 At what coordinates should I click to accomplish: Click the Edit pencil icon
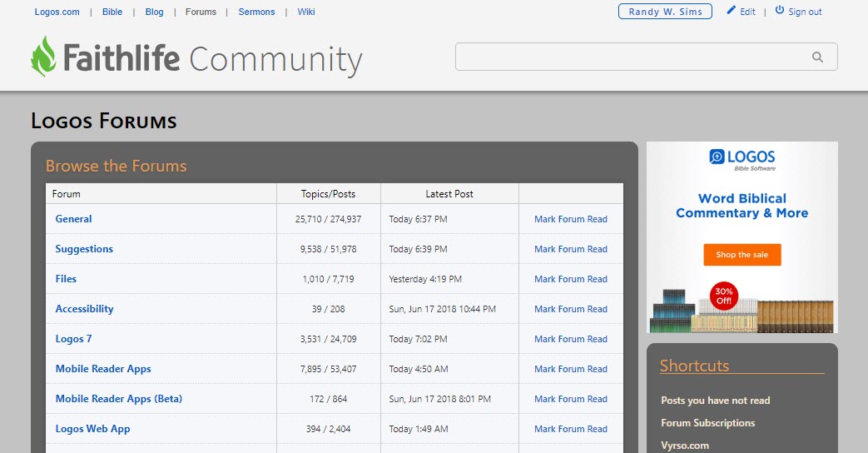click(x=732, y=11)
